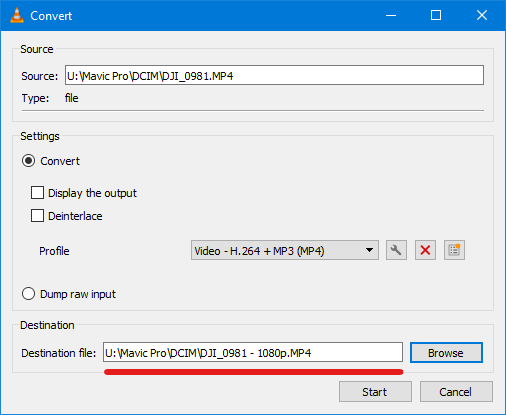The width and height of the screenshot is (506, 415).
Task: Click the 'Destination file:' label
Action: point(59,353)
